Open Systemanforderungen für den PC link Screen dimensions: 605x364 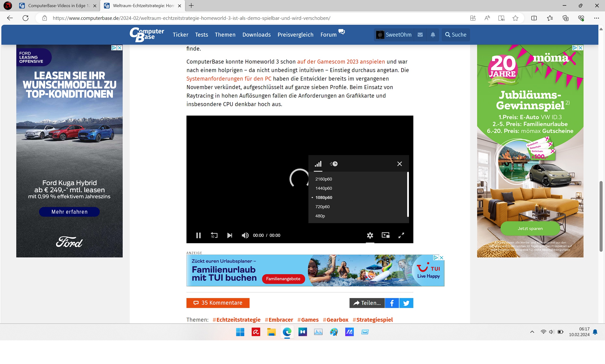click(229, 78)
